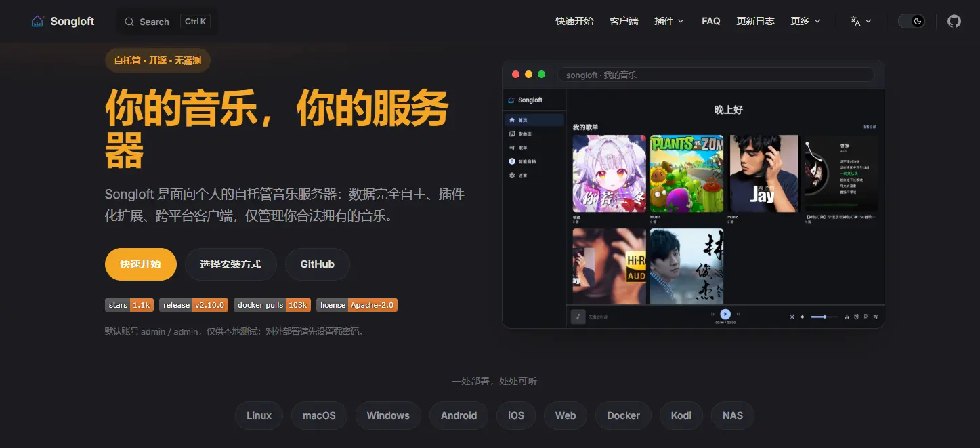Click the shuffle icon in preview player bar
The height and width of the screenshot is (448, 980).
[x=792, y=317]
